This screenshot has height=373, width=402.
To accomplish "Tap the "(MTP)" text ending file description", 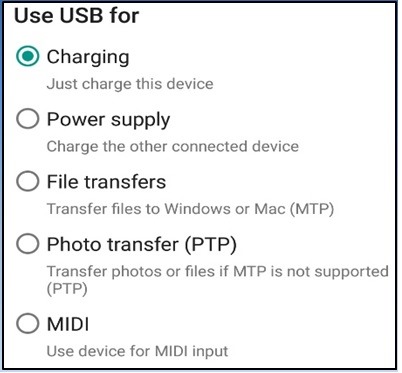I will [312, 209].
